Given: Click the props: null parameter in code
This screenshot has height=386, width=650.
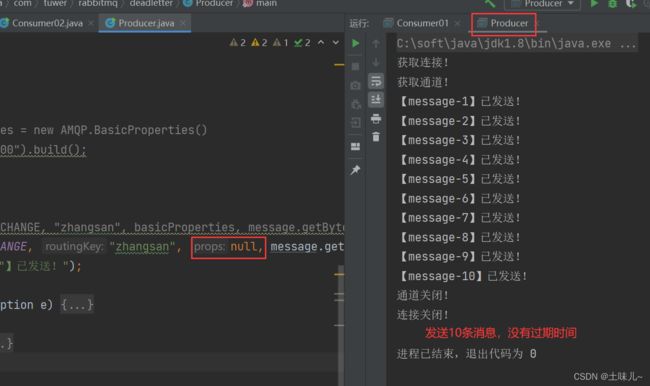Looking at the screenshot, I should [228, 247].
